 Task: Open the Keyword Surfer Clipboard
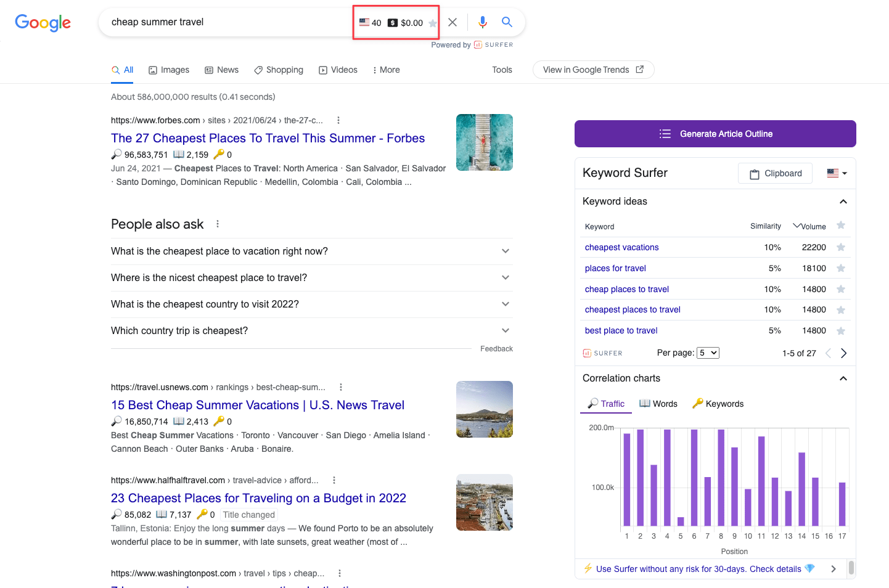coord(775,173)
